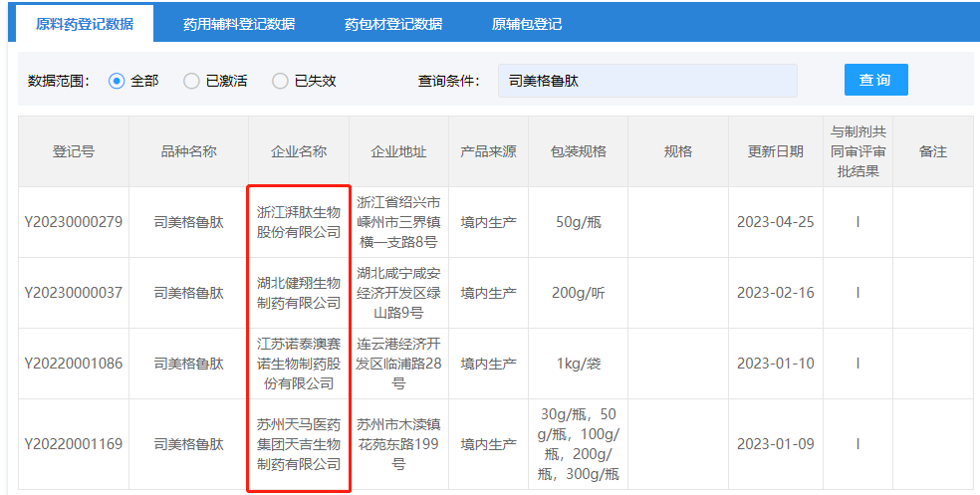
Task: Click update date 2023-02-16
Action: click(x=776, y=293)
